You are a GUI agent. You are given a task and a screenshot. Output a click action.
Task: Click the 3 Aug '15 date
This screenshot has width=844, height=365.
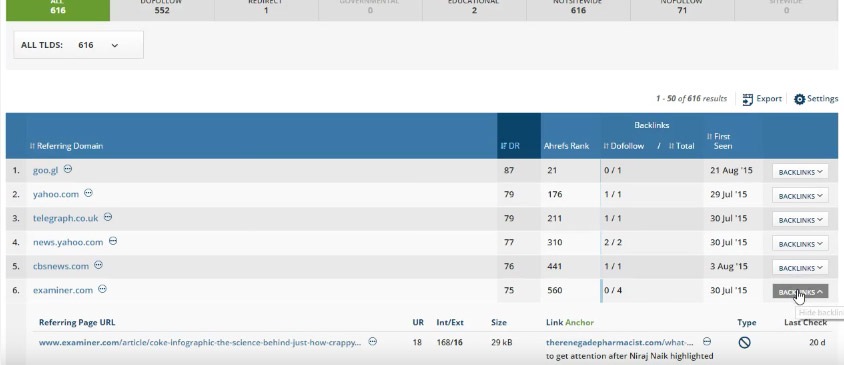(729, 266)
